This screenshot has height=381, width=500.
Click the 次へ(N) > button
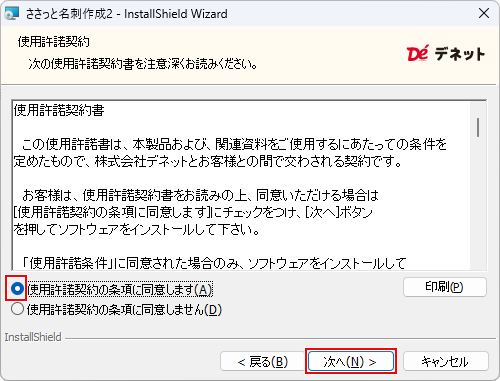coord(350,361)
